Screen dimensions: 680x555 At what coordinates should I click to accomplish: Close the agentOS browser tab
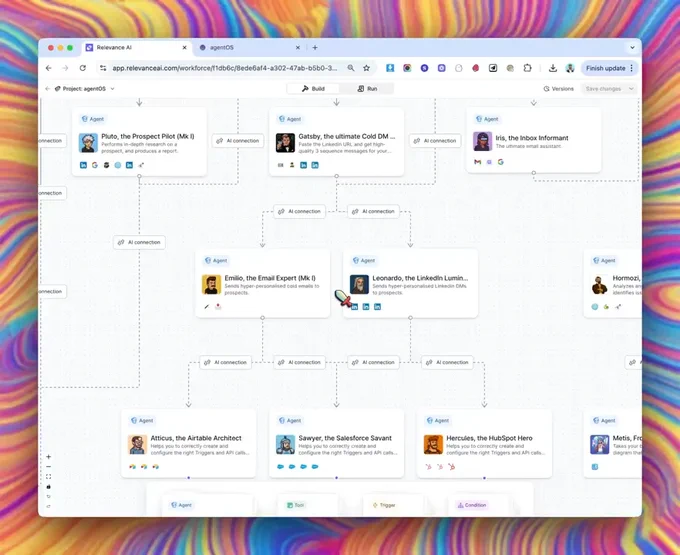(298, 48)
